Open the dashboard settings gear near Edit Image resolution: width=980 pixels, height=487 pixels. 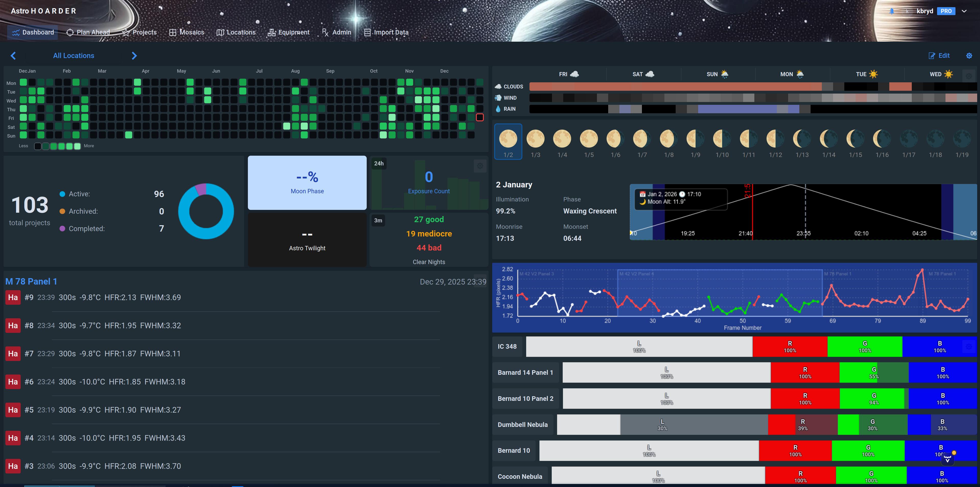tap(969, 55)
